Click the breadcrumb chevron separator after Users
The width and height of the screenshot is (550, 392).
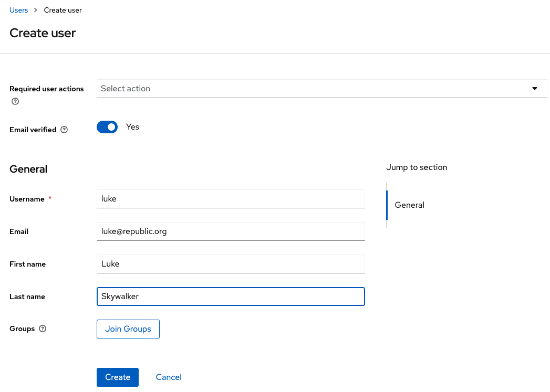point(36,10)
